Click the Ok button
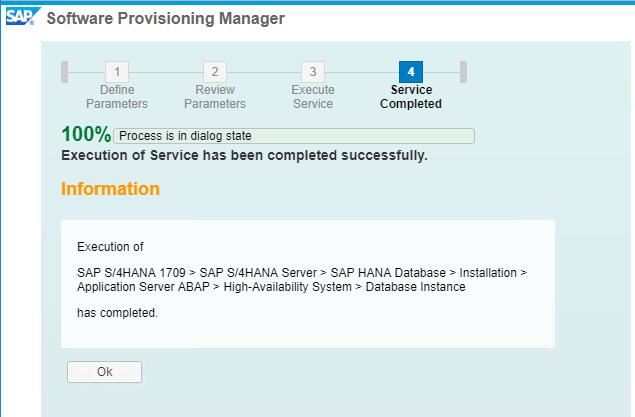Viewport: 635px width, 417px height. click(x=104, y=372)
